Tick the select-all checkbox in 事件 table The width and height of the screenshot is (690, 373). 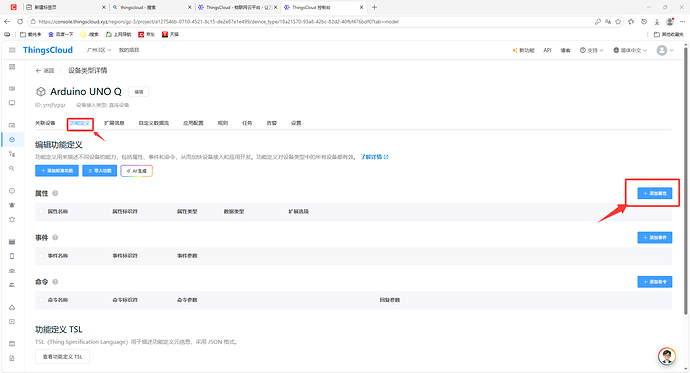point(41,256)
